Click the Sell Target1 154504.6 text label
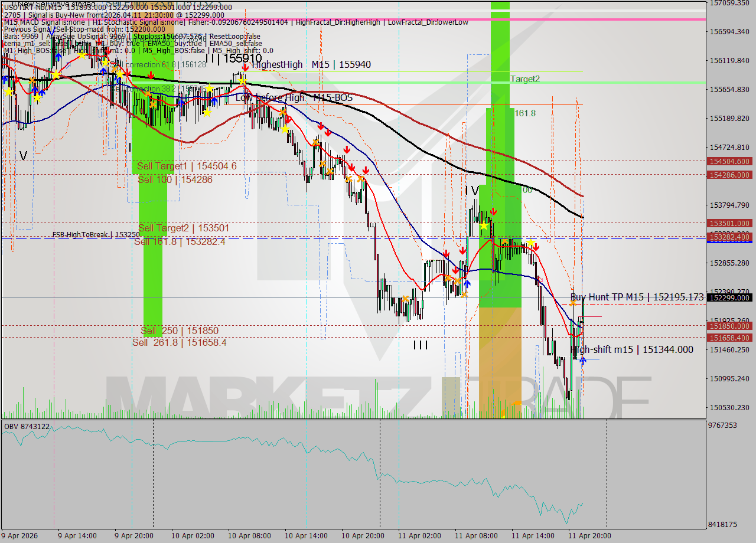756x543 pixels. pyautogui.click(x=186, y=166)
